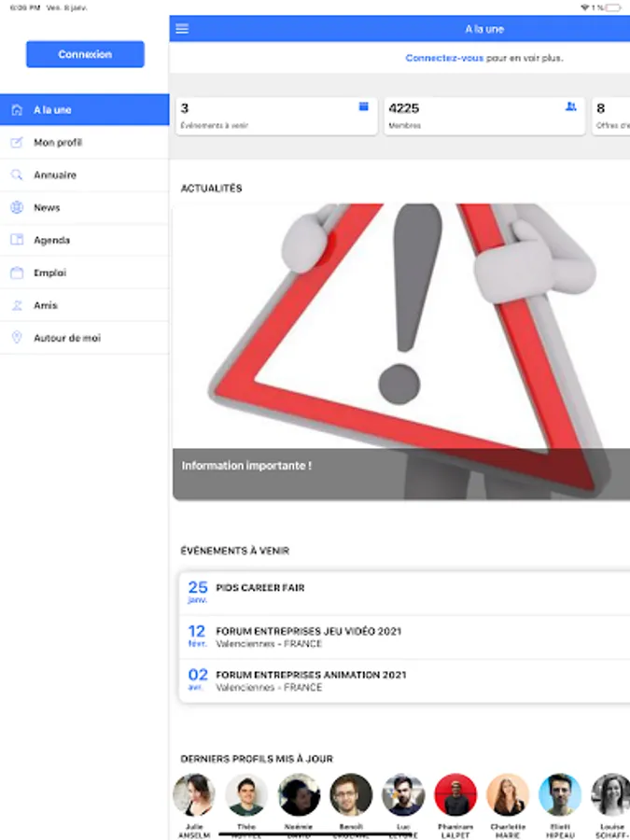Click the Mon profil edit icon
630x840 pixels.
point(17,143)
